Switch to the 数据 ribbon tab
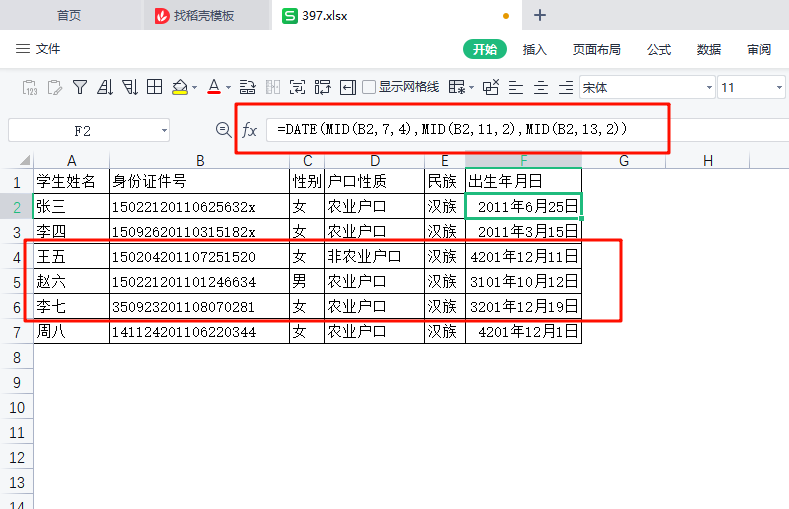This screenshot has height=509, width=789. click(x=708, y=49)
